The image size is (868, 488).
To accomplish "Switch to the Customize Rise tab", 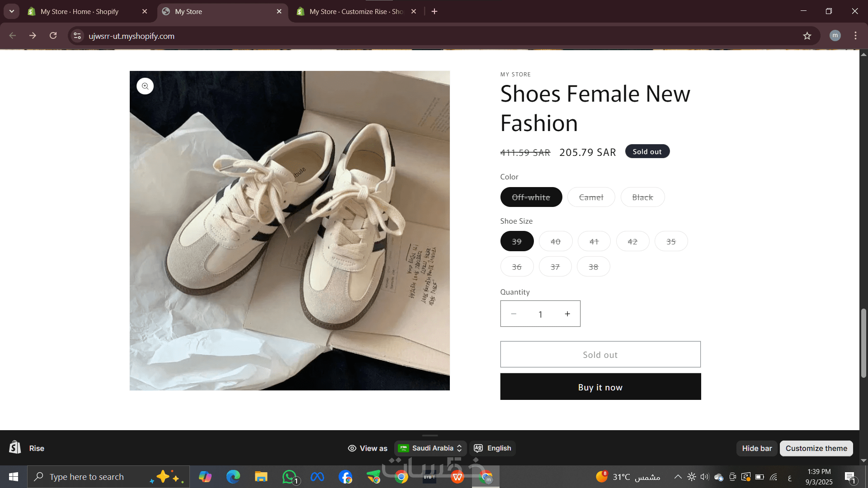I will [x=356, y=11].
